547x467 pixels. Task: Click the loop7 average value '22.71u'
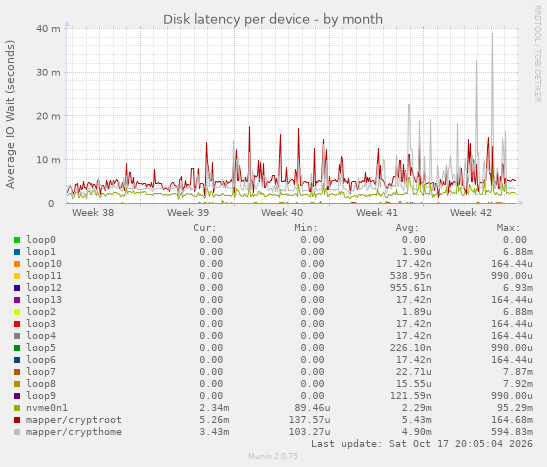pos(413,372)
